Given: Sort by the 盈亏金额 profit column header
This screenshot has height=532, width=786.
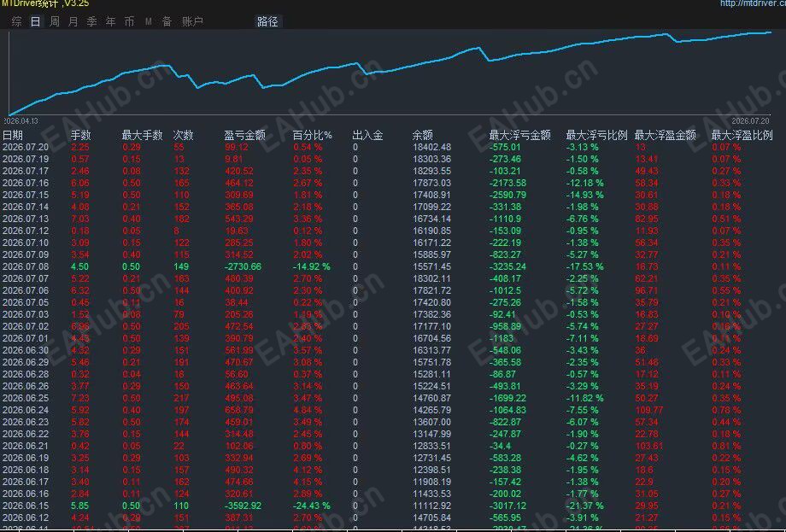Looking at the screenshot, I should 244,135.
